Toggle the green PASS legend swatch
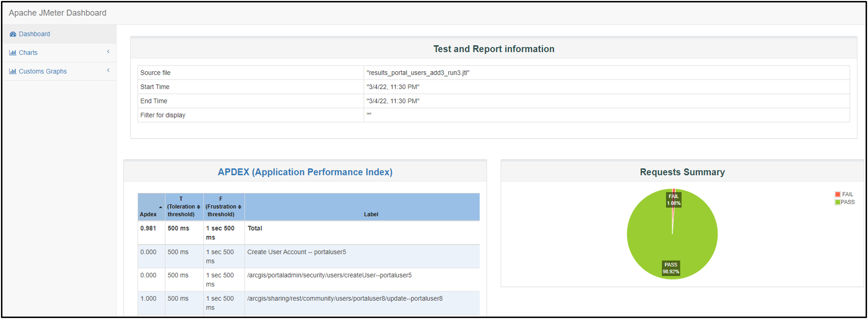The height and width of the screenshot is (319, 868). (x=837, y=202)
